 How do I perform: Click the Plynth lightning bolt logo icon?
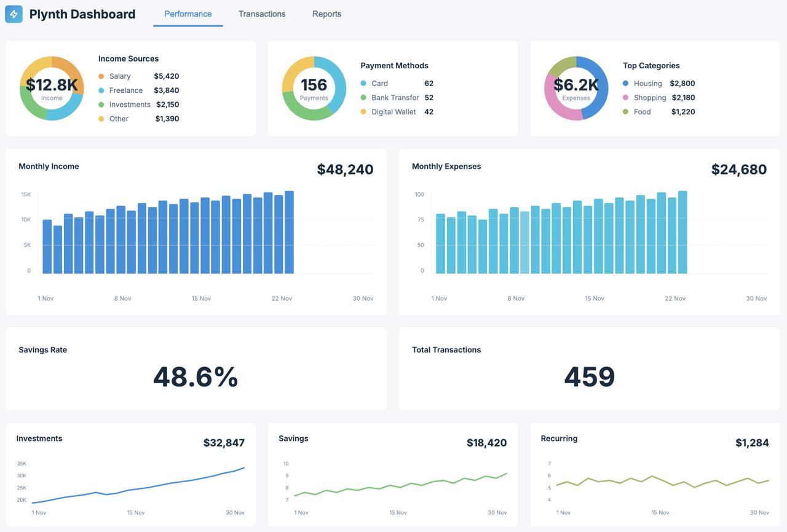(x=14, y=14)
